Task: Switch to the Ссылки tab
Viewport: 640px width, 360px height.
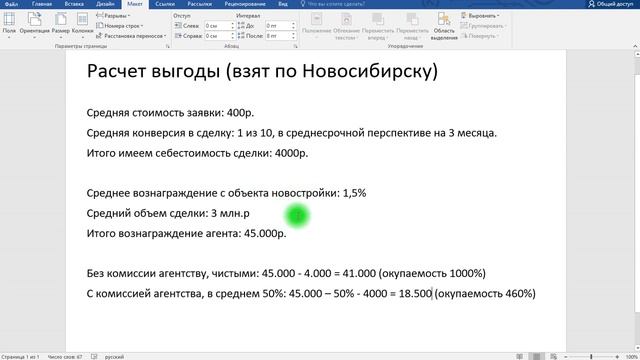Action: click(x=165, y=4)
